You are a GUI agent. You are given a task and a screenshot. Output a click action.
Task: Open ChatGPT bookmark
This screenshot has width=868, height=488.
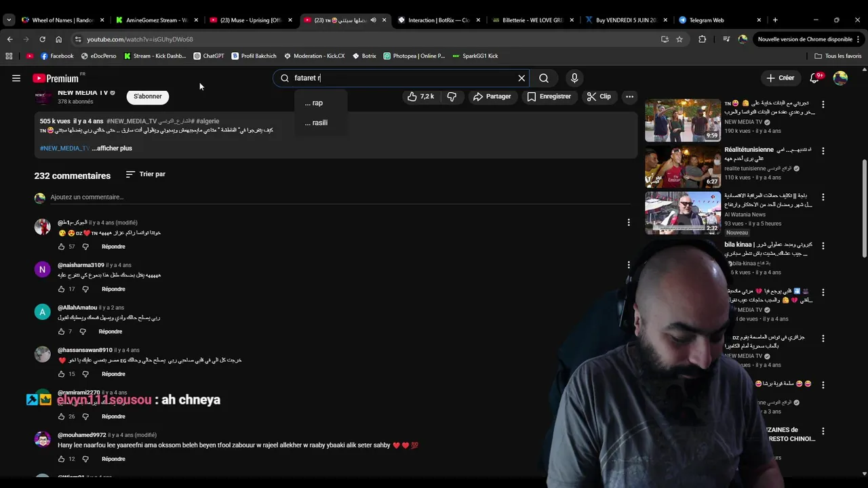click(209, 56)
